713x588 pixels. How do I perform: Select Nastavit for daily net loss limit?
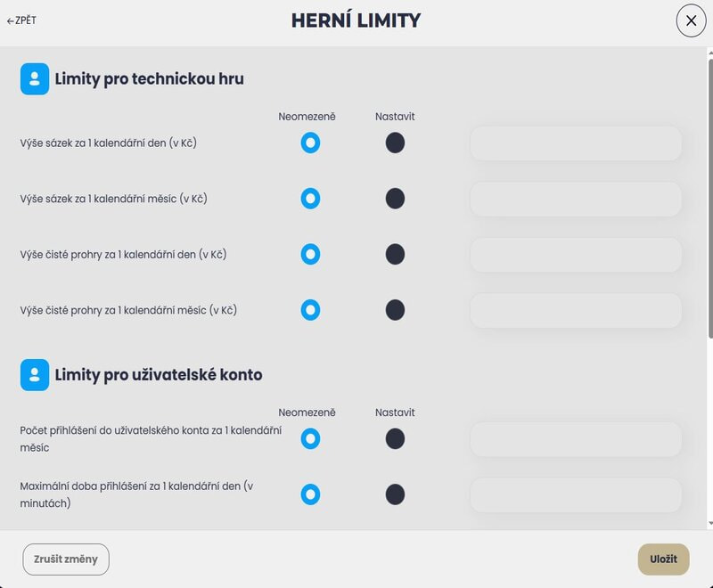click(395, 254)
